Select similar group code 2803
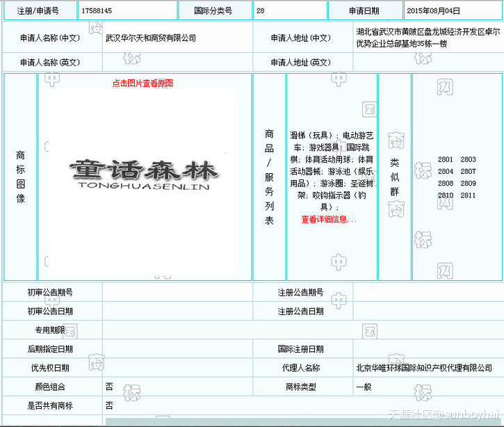The image size is (504, 427). coord(468,159)
